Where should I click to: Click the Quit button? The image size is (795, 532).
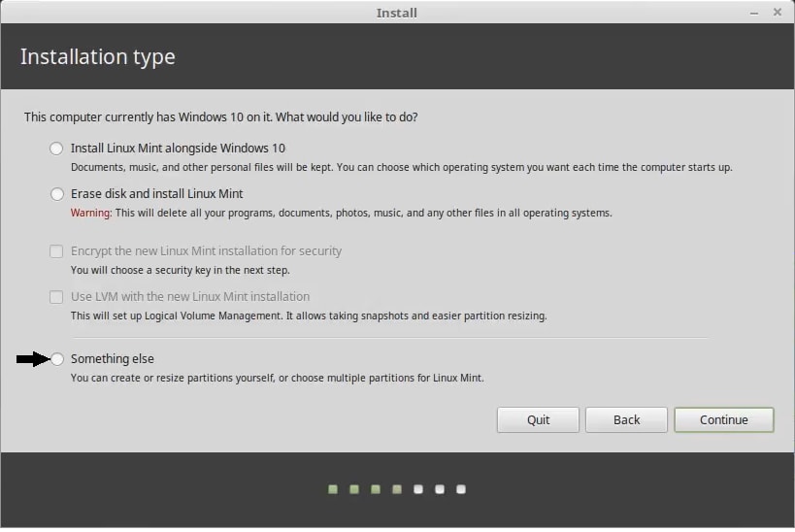click(538, 420)
